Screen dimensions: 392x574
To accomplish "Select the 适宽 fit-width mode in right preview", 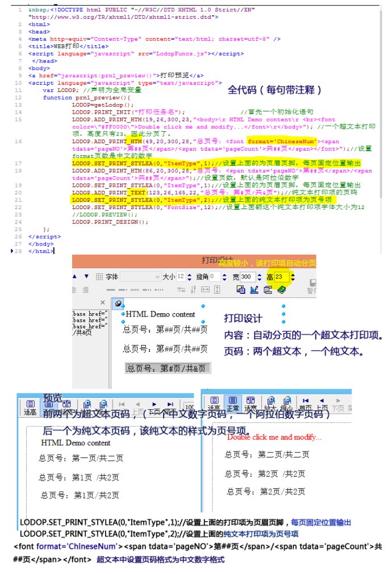I will click(251, 402).
